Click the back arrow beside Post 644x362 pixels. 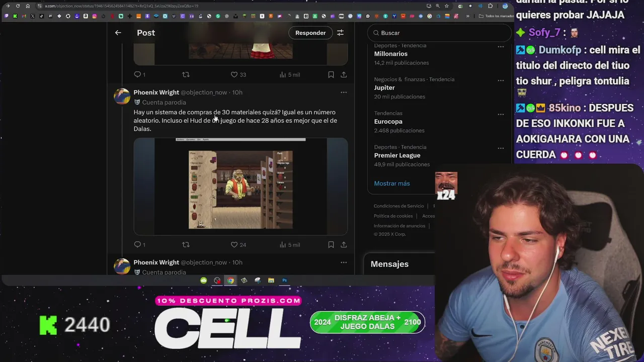(118, 33)
